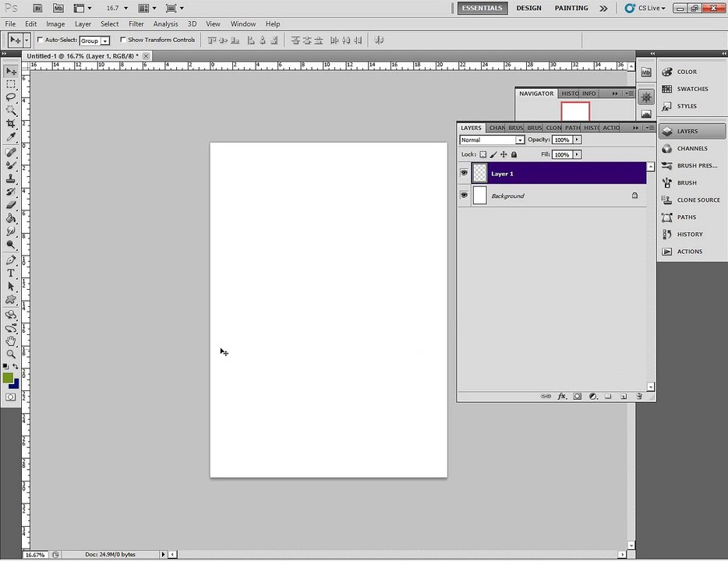Screen dimensions: 728x561
Task: Open the Fill slider arrow
Action: click(x=577, y=154)
